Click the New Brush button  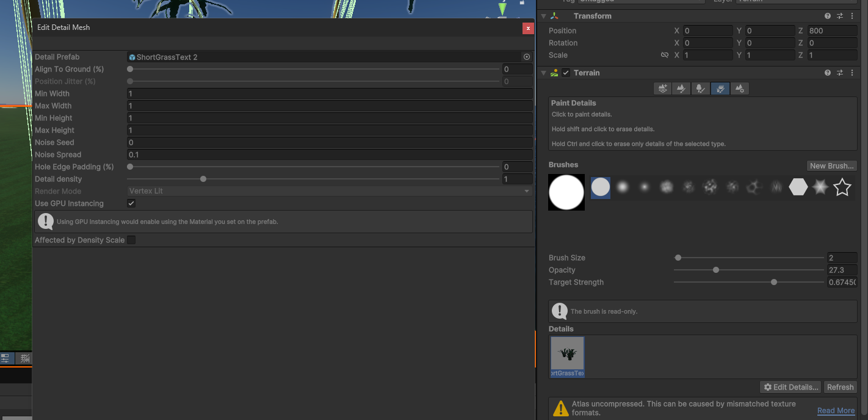coord(831,165)
